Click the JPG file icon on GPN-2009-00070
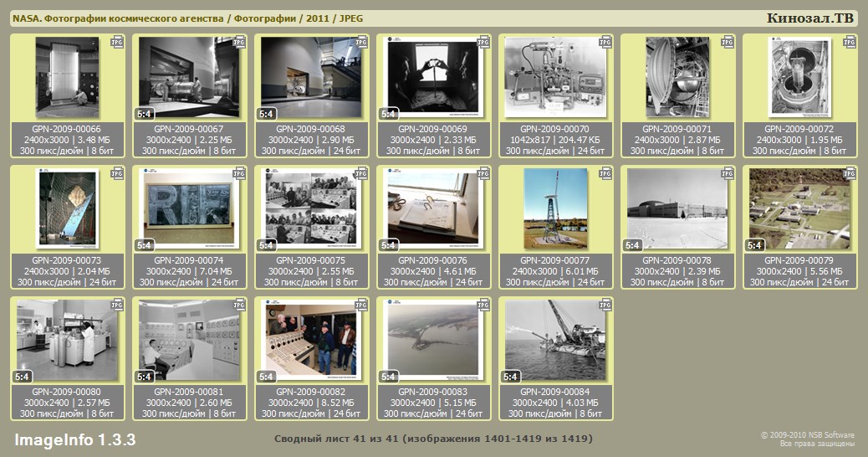 (605, 41)
